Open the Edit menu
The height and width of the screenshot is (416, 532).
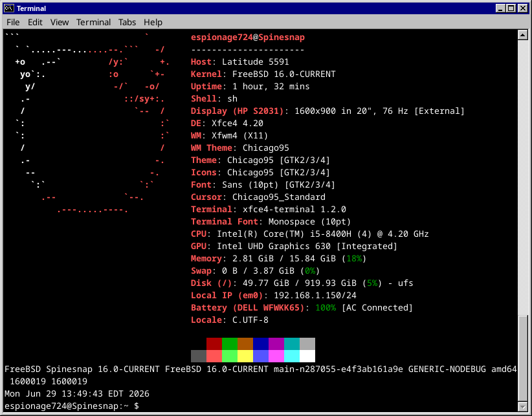[x=35, y=23]
